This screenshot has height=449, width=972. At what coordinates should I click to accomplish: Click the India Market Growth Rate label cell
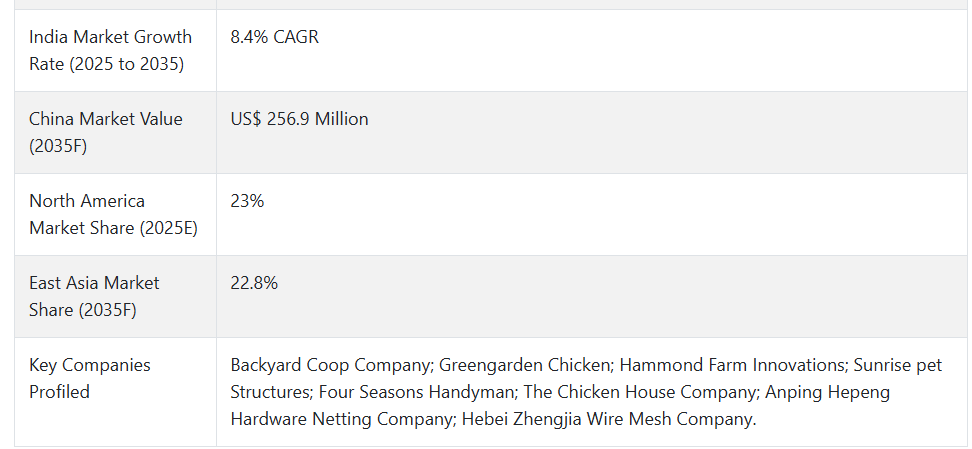pyautogui.click(x=115, y=50)
